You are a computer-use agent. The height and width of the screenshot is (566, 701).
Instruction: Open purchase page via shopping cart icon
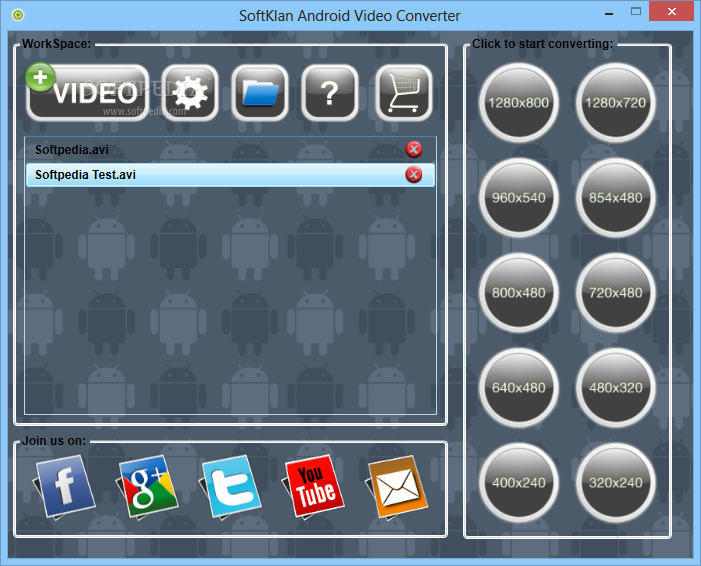click(404, 93)
